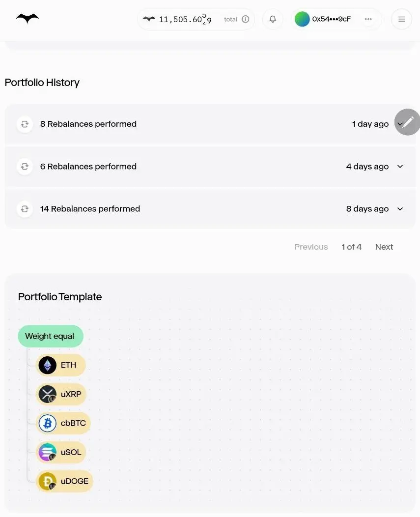Click the 11,505.60 balance display

coord(185,20)
